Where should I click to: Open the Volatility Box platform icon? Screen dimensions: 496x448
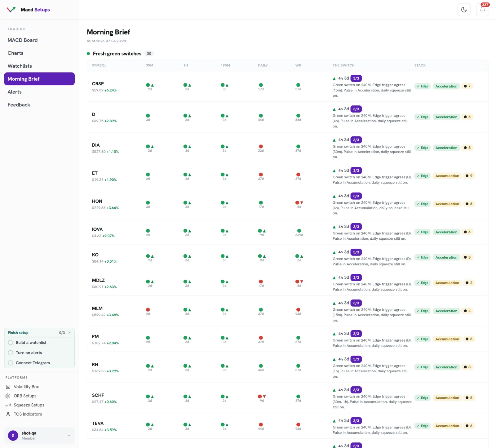[8, 387]
